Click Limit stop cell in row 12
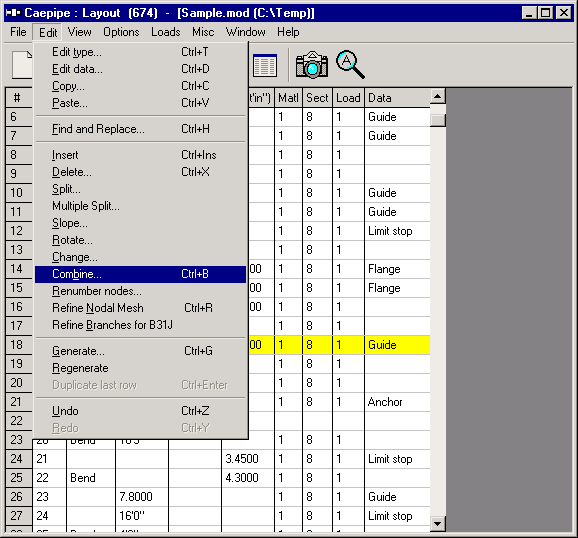Screen dimensions: 578x538 [397, 231]
